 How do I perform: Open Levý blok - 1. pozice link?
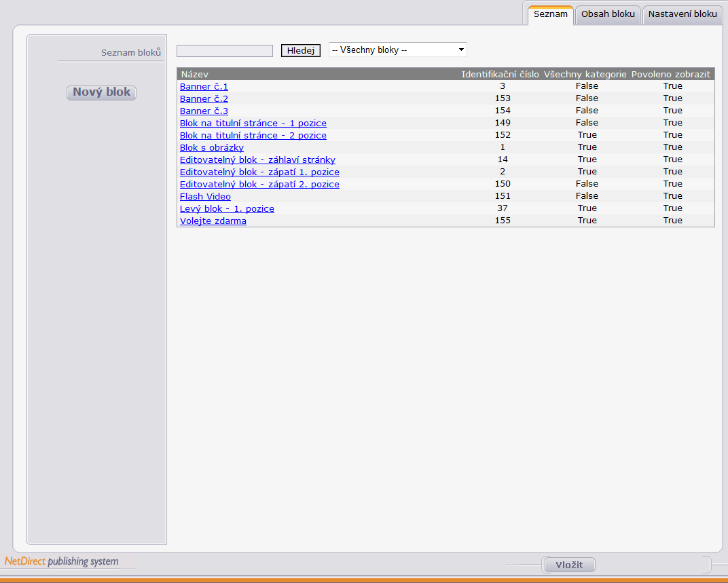point(227,208)
